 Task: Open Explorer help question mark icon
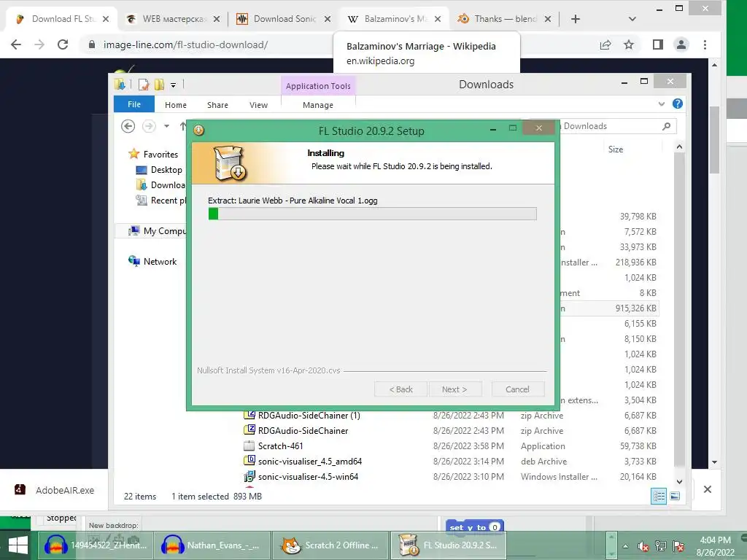678,104
